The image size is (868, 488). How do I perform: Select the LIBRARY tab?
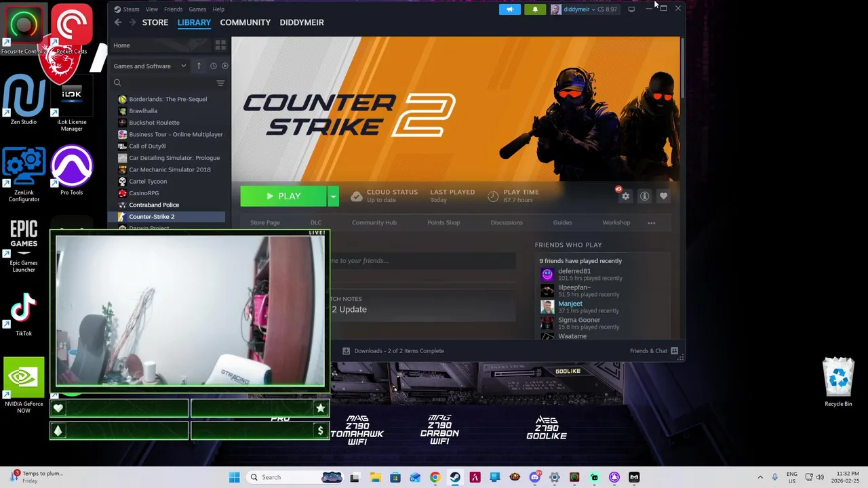pos(194,22)
